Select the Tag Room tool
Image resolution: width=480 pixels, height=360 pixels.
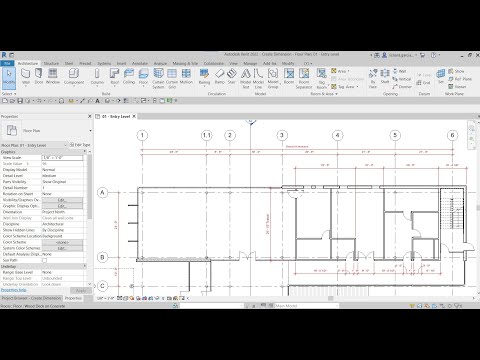pyautogui.click(x=322, y=79)
